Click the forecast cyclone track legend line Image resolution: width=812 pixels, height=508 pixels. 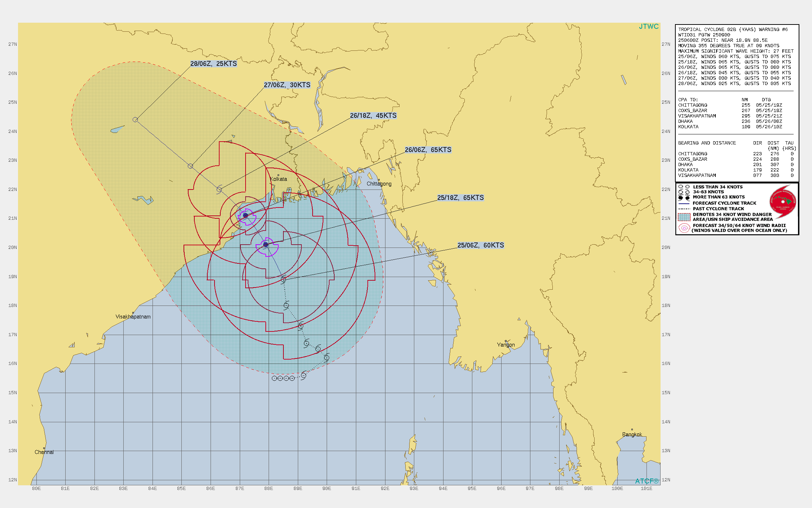[x=684, y=203]
